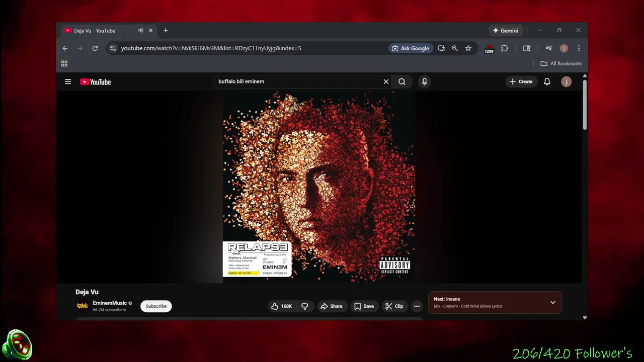644x362 pixels.
Task: Run search with magnifier button
Action: (x=402, y=81)
